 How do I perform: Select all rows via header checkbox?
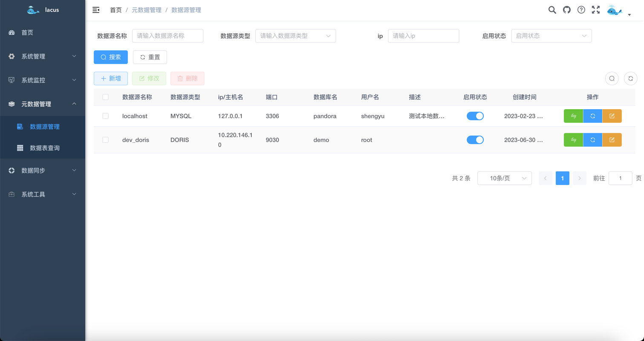[x=106, y=97]
